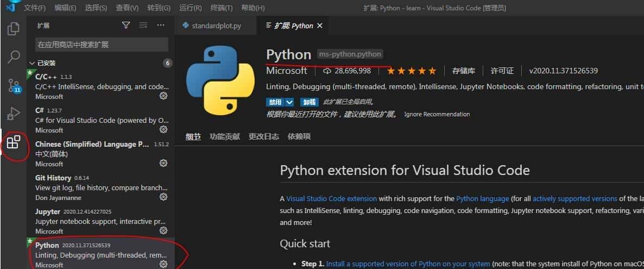Open the 编辑(E) menu
Screen dimensions: 644x269
(x=65, y=8)
